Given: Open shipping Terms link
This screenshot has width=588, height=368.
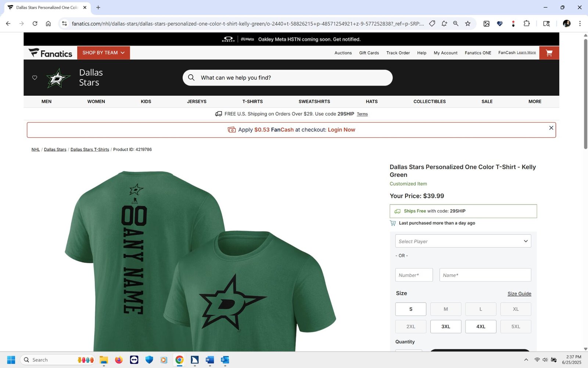Looking at the screenshot, I should coord(362,114).
